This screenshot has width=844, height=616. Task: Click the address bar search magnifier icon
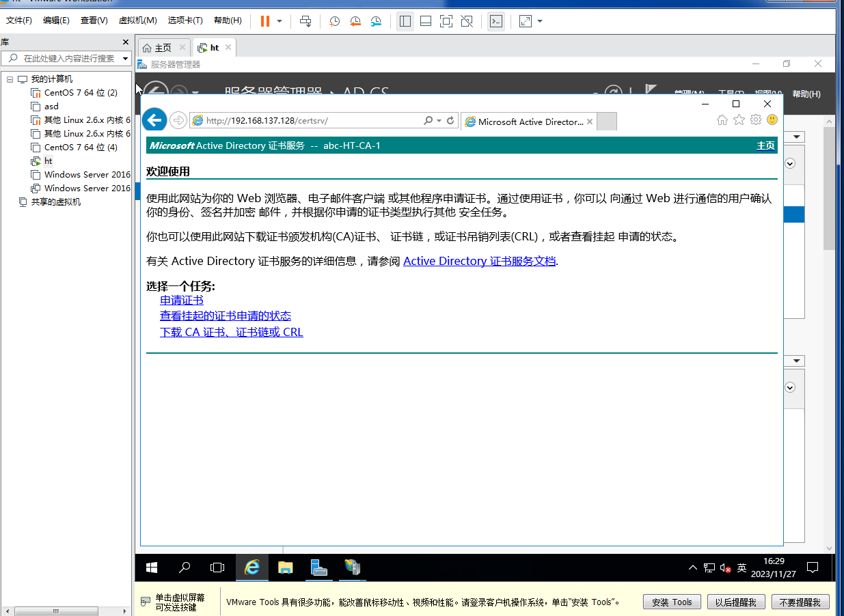coord(428,121)
